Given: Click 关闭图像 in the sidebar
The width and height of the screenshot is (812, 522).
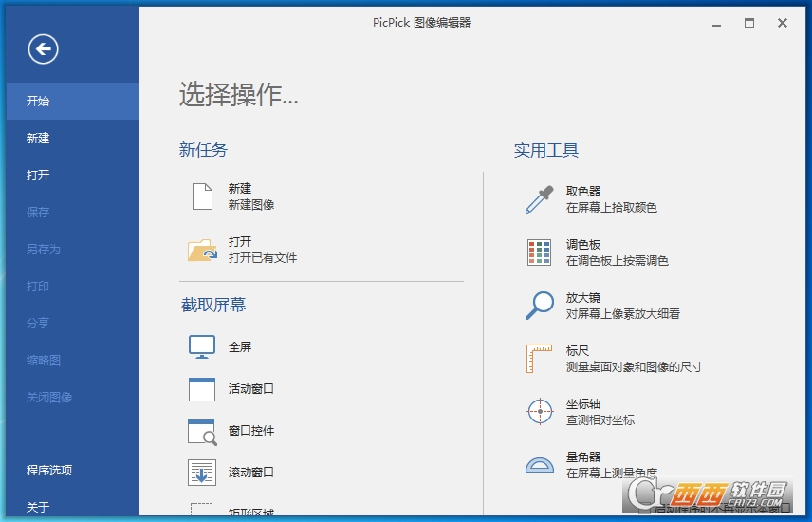Looking at the screenshot, I should pyautogui.click(x=73, y=398).
